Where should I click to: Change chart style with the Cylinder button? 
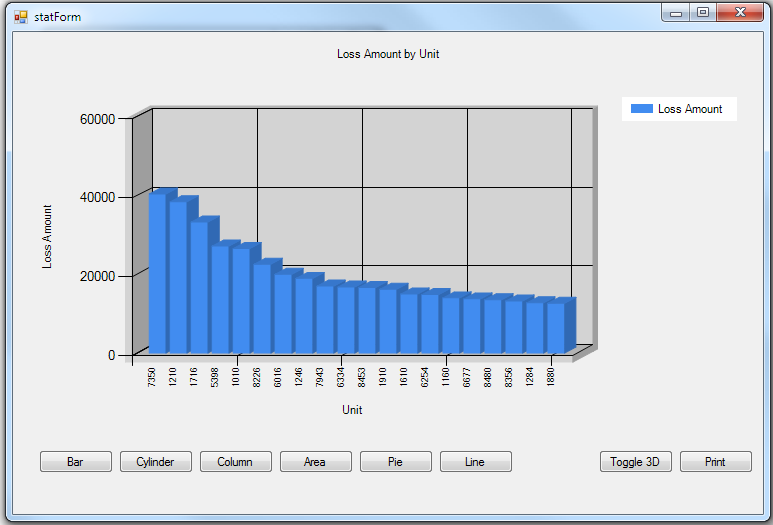coord(156,461)
